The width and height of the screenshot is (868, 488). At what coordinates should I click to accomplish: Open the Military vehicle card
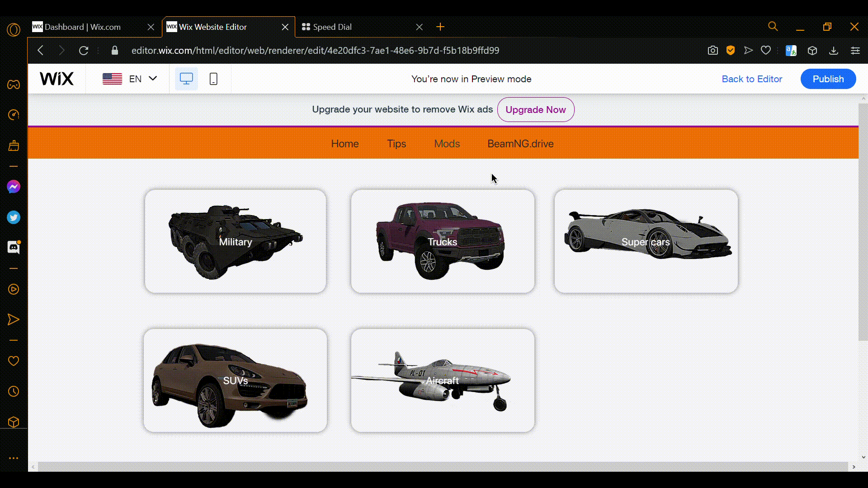tap(236, 241)
